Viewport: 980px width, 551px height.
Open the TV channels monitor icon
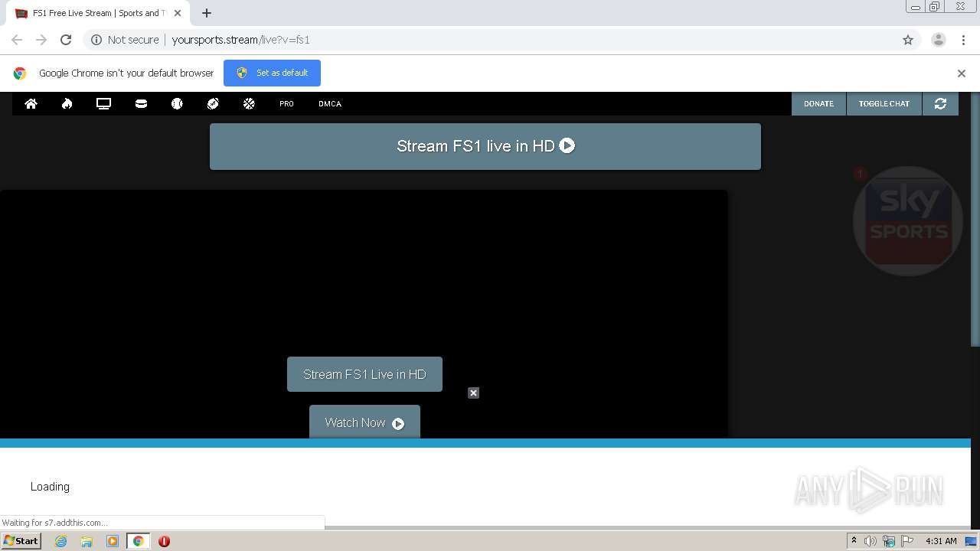point(104,103)
